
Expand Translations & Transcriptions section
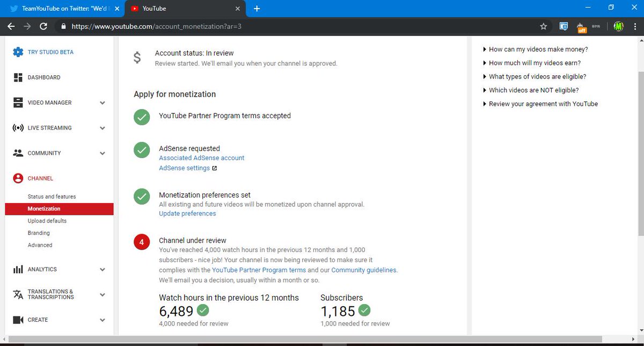(103, 294)
